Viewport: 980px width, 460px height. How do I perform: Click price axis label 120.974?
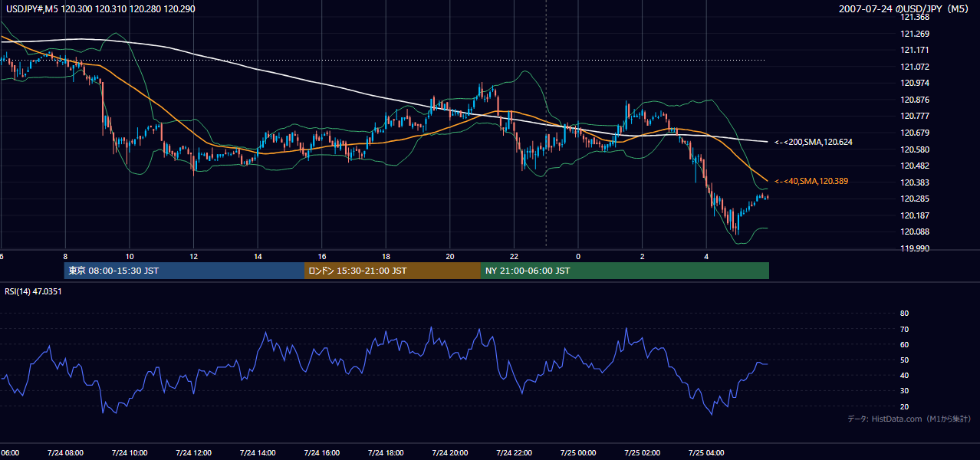(913, 83)
